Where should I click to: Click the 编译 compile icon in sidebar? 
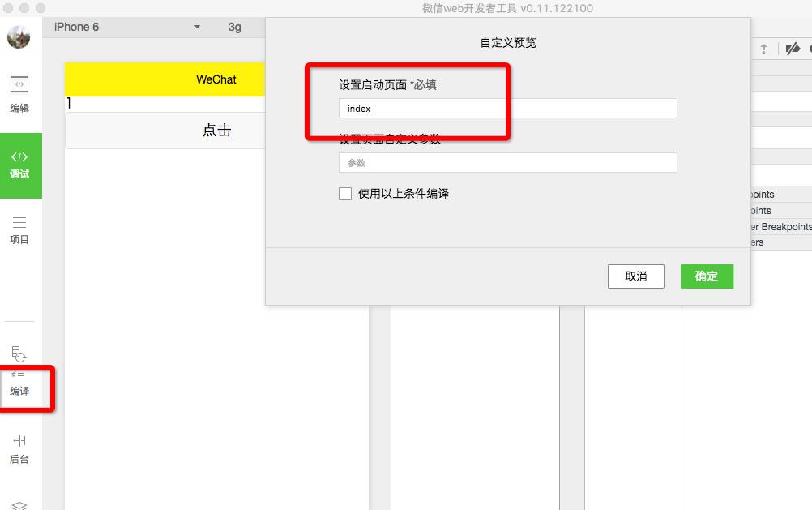(19, 384)
